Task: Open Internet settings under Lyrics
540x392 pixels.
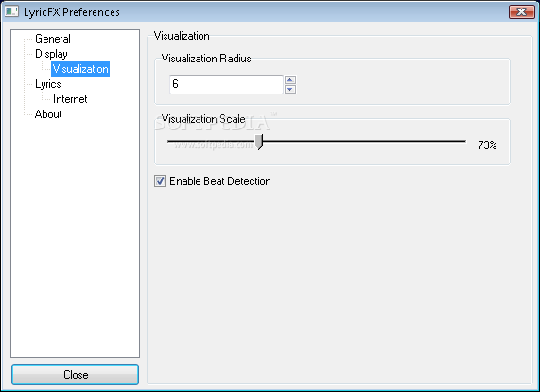Action: click(x=70, y=99)
